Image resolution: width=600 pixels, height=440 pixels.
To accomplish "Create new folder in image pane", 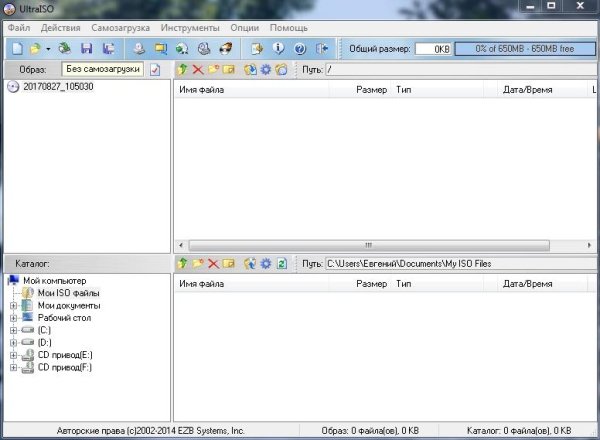I will click(214, 70).
